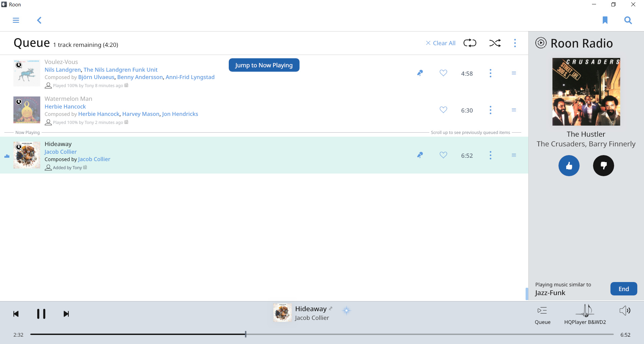Skip to previous track
This screenshot has height=344, width=644.
tap(16, 314)
